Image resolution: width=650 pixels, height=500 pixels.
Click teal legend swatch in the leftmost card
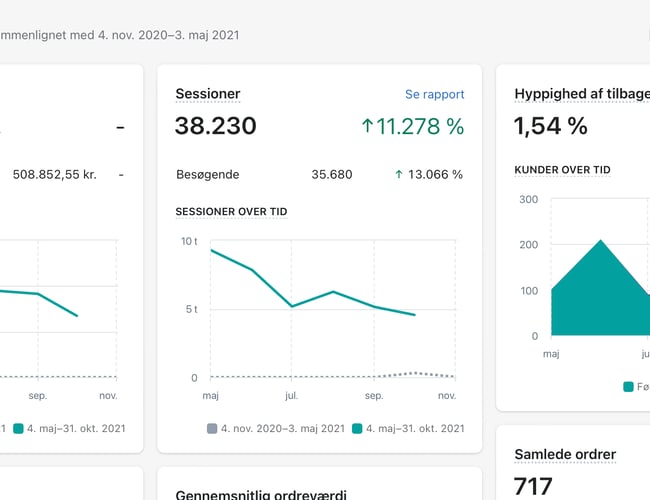(x=18, y=429)
